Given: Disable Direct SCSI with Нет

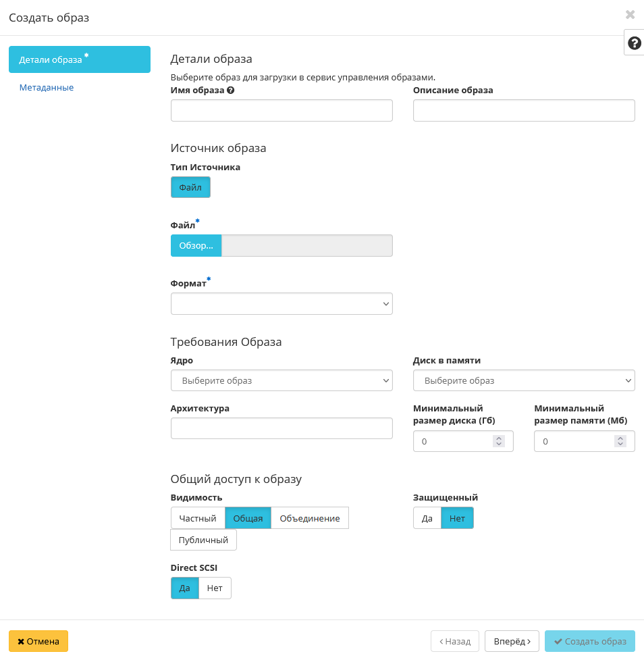Looking at the screenshot, I should coord(215,588).
